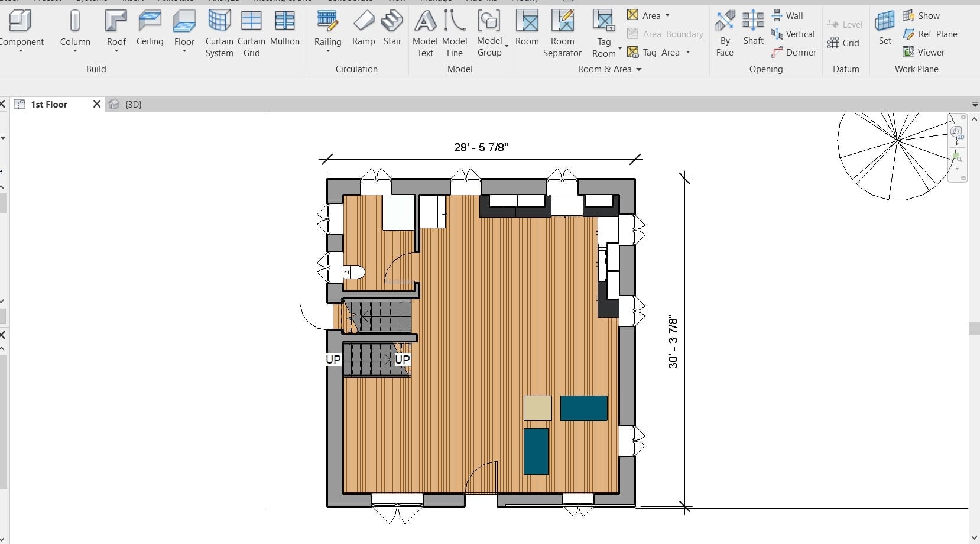The width and height of the screenshot is (980, 544).
Task: Select the Floor tool
Action: (184, 28)
